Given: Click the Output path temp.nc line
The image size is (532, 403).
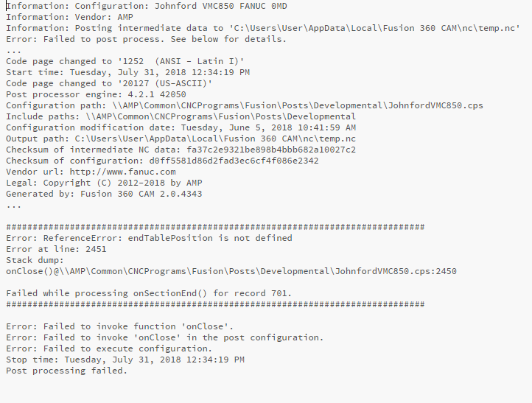Looking at the screenshot, I should point(181,139).
